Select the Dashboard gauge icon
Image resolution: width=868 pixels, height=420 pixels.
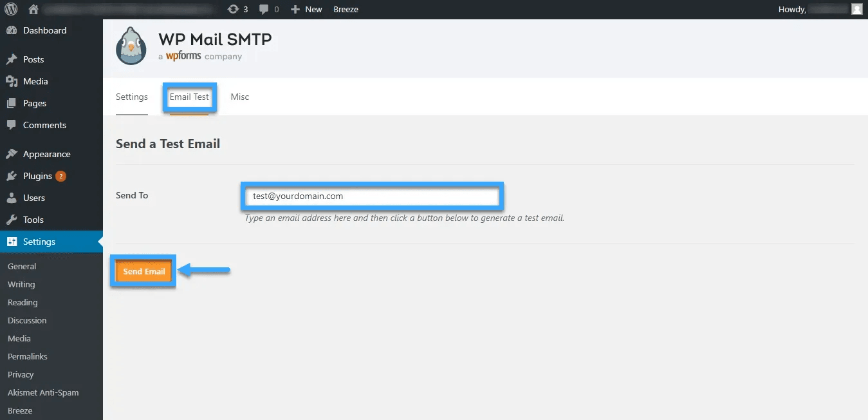point(14,30)
